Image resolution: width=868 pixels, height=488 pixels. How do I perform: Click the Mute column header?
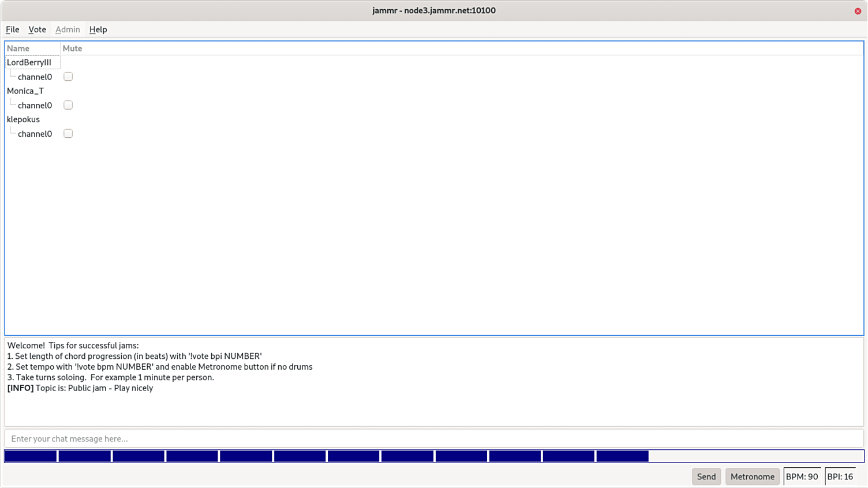click(72, 48)
